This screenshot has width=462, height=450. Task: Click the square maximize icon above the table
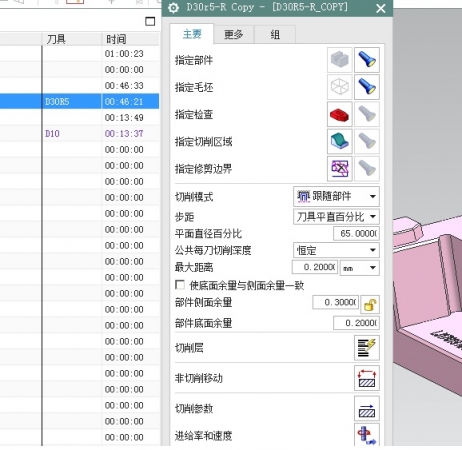[150, 21]
